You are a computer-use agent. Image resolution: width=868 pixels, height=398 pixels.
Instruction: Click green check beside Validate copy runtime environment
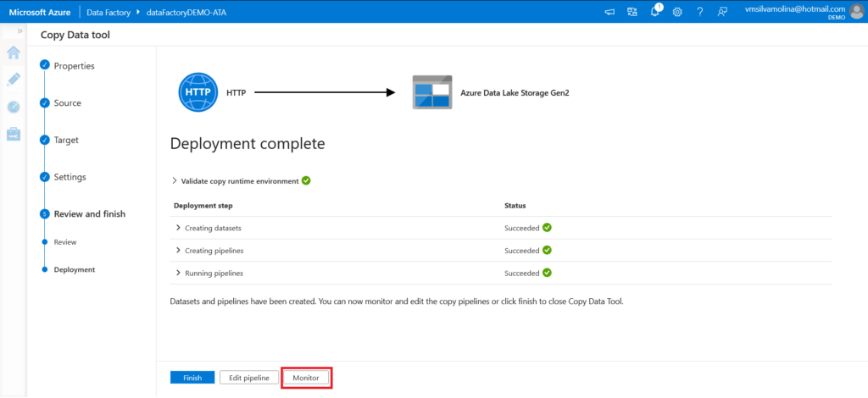coord(306,180)
